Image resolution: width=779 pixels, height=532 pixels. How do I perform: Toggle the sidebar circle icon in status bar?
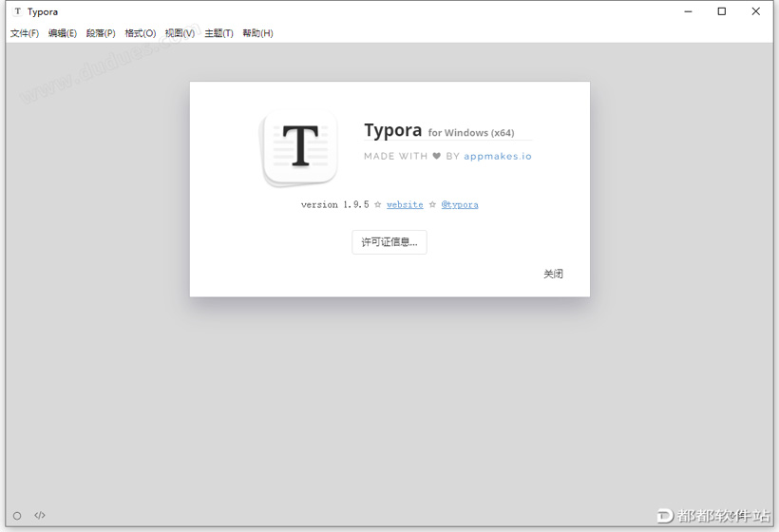[x=17, y=516]
